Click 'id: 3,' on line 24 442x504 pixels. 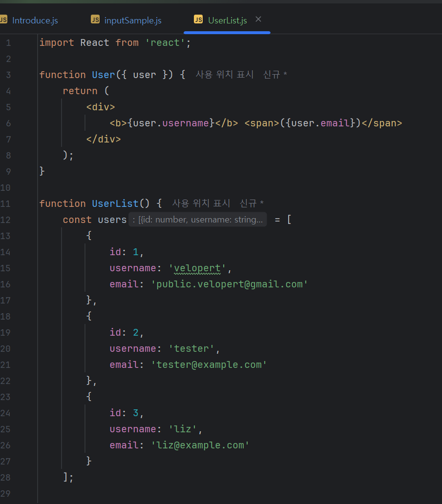coord(126,413)
